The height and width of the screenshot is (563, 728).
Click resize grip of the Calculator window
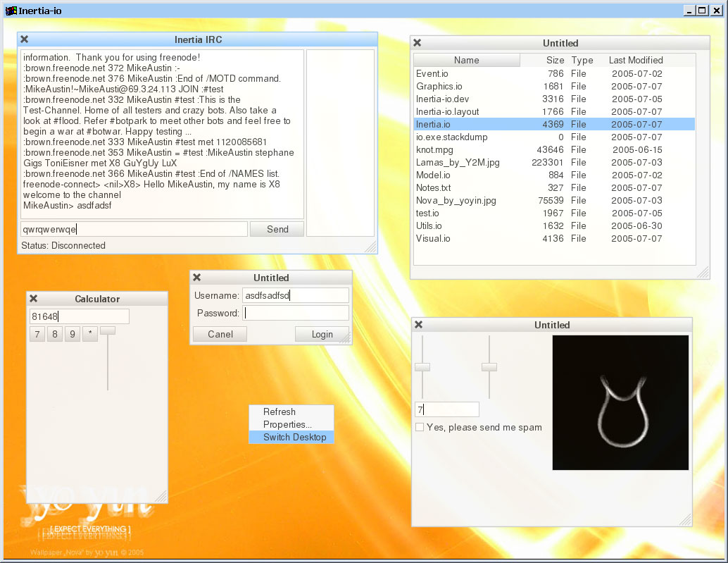pos(161,497)
